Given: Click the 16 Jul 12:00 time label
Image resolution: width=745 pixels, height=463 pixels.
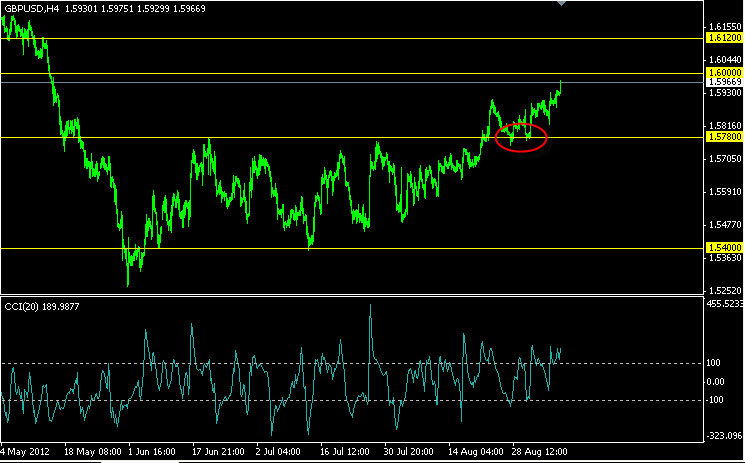Looking at the screenshot, I should (x=344, y=451).
